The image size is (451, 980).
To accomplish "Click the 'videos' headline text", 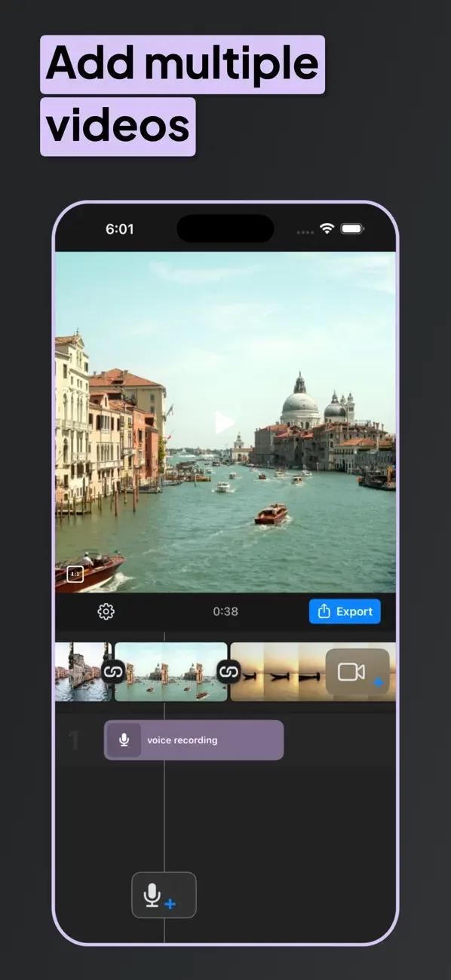I will [118, 125].
